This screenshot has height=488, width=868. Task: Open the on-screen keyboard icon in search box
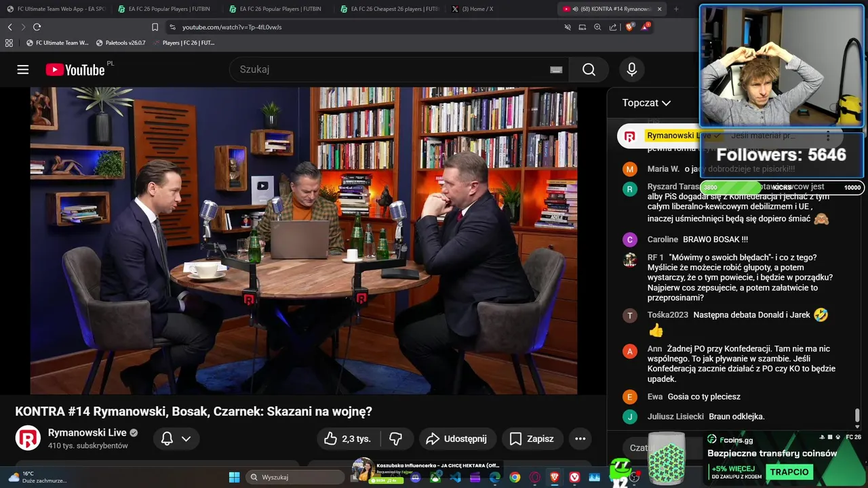pyautogui.click(x=556, y=70)
